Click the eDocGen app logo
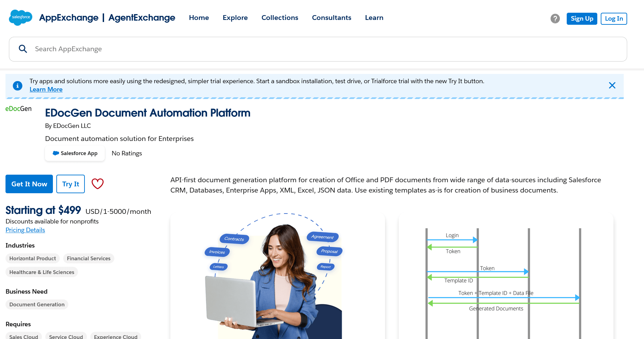Viewport: 644px width, 339px height. [x=18, y=109]
